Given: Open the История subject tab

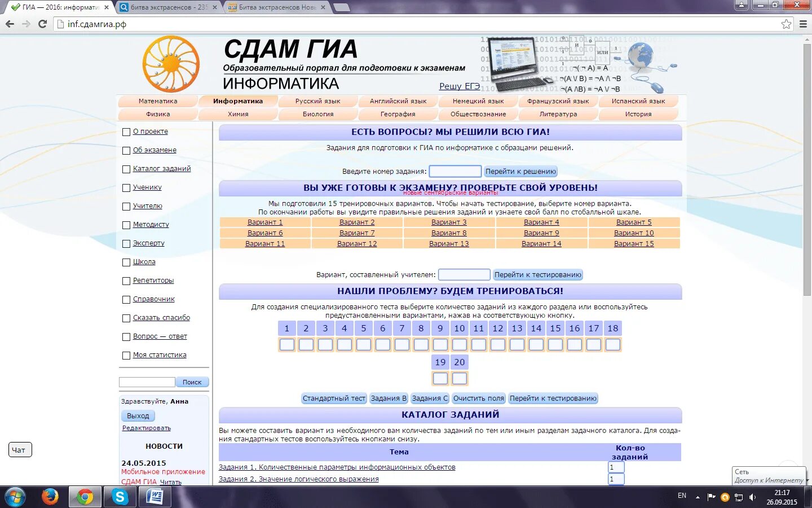Looking at the screenshot, I should pos(638,114).
